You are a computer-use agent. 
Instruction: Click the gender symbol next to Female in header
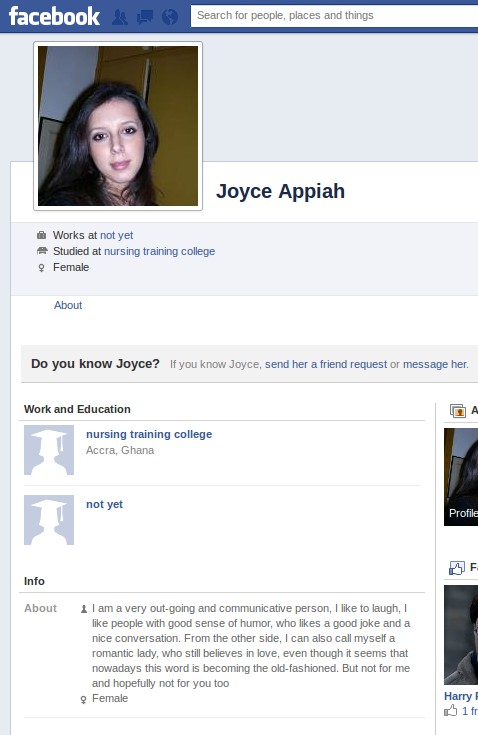pos(41,268)
